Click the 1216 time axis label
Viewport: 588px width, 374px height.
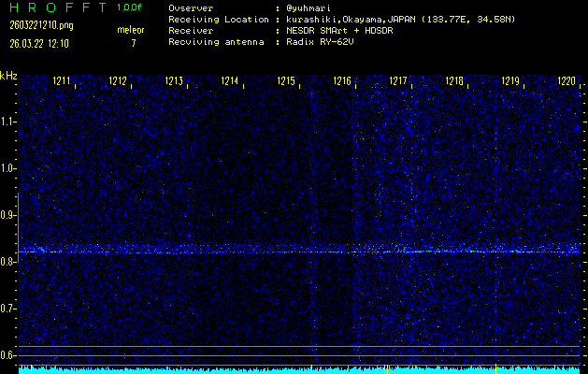(x=342, y=80)
